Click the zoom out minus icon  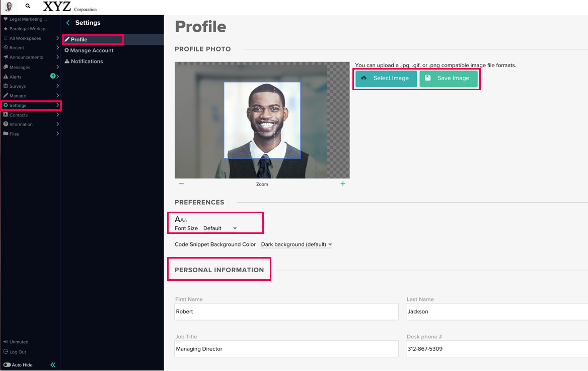(181, 184)
